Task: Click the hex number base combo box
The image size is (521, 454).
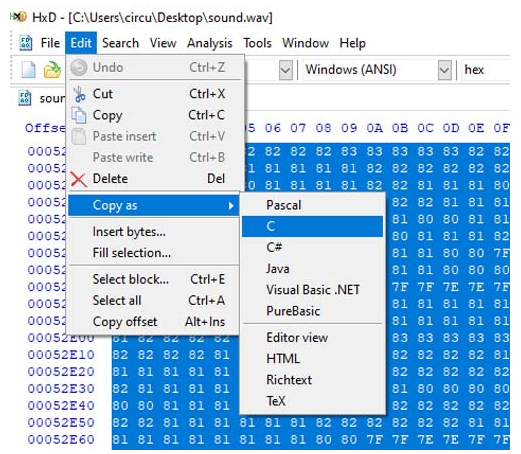Action: pyautogui.click(x=485, y=70)
